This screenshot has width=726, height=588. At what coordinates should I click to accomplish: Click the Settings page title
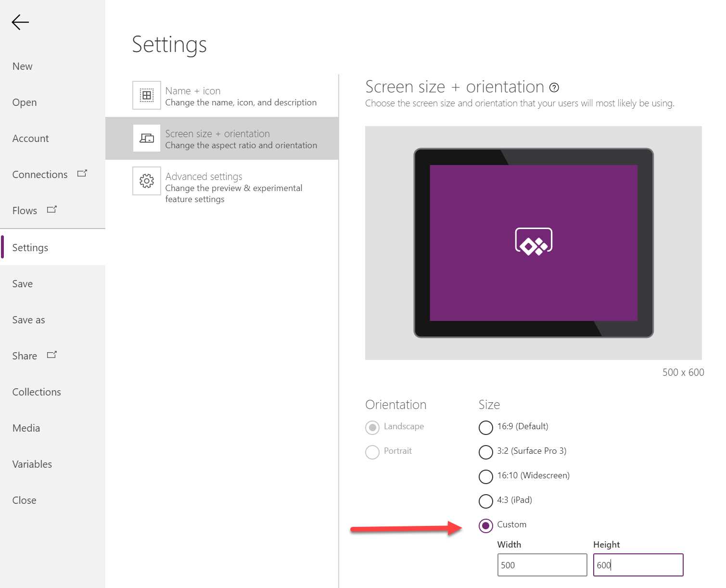pyautogui.click(x=169, y=45)
